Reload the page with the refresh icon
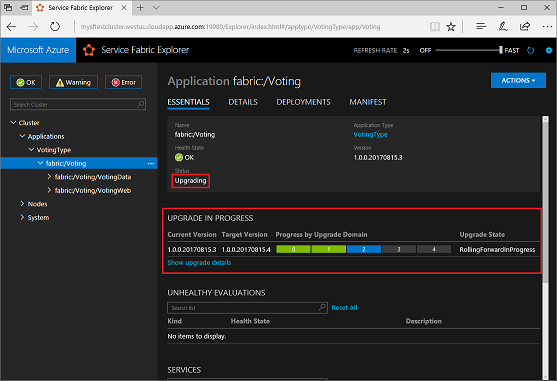 [55, 27]
